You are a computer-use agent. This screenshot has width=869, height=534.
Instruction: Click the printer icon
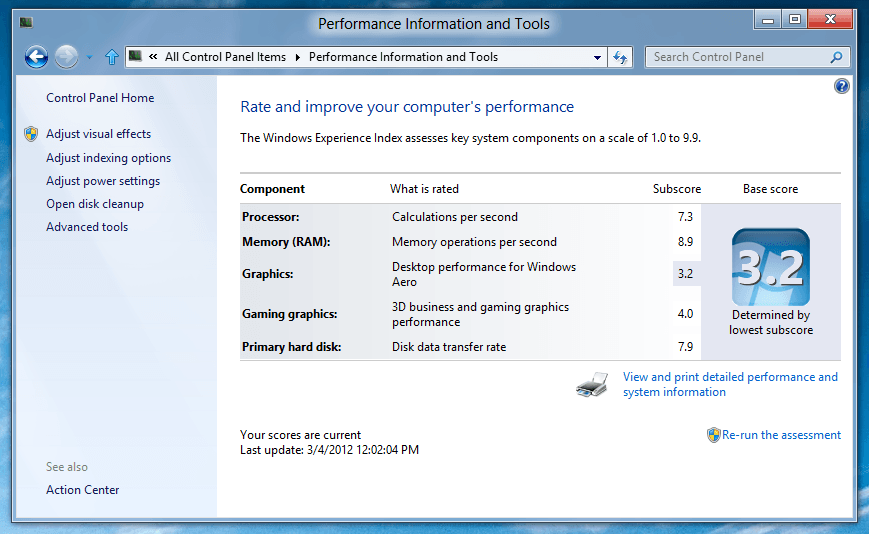pos(592,384)
